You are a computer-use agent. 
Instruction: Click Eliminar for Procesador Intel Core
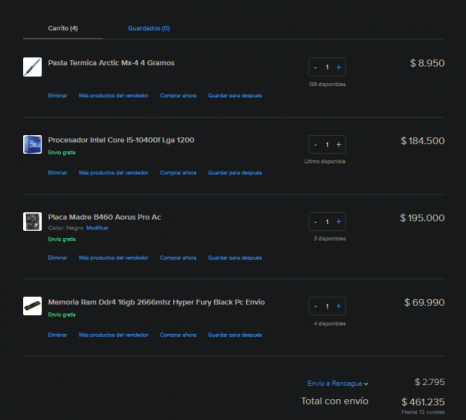(57, 173)
